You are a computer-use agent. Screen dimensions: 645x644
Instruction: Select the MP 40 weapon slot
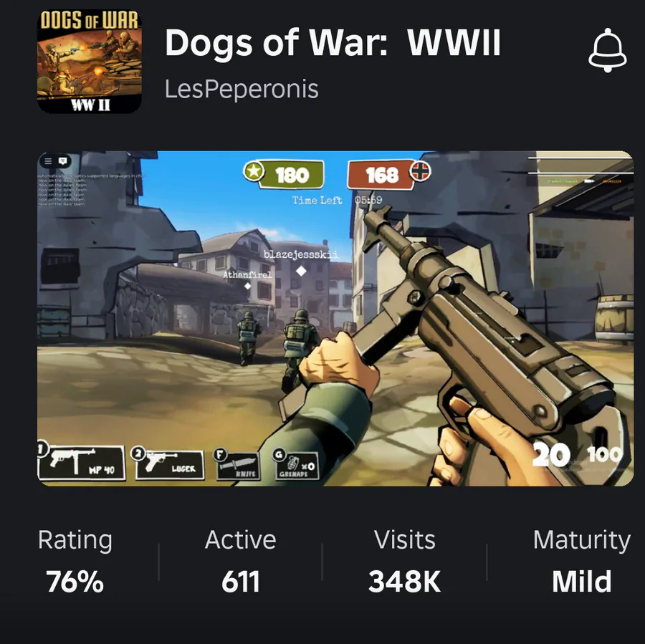click(82, 463)
